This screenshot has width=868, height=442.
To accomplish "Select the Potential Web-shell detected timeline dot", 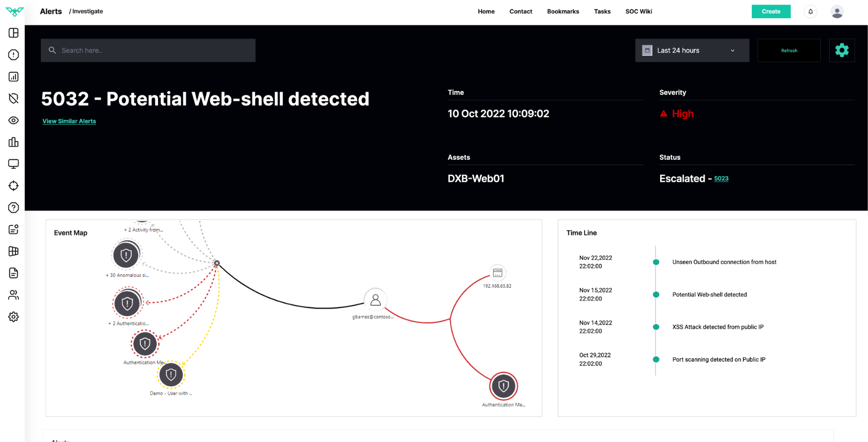I will click(656, 295).
